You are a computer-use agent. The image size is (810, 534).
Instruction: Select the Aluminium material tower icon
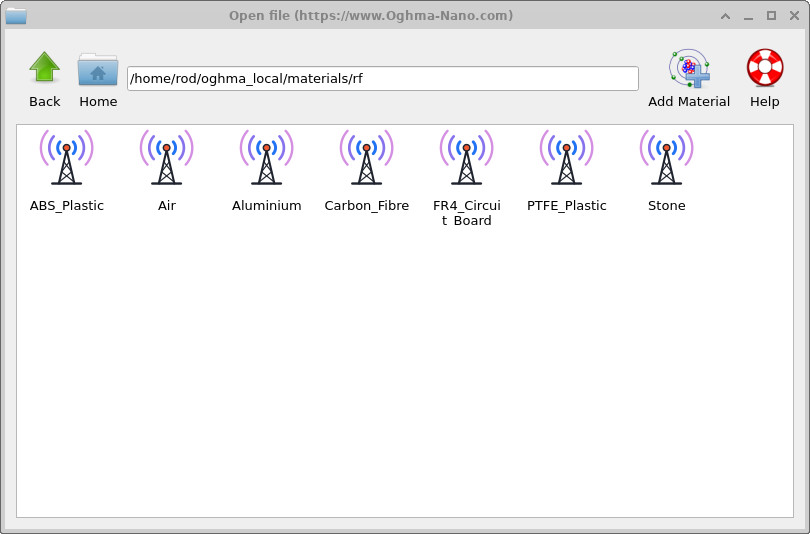(267, 157)
